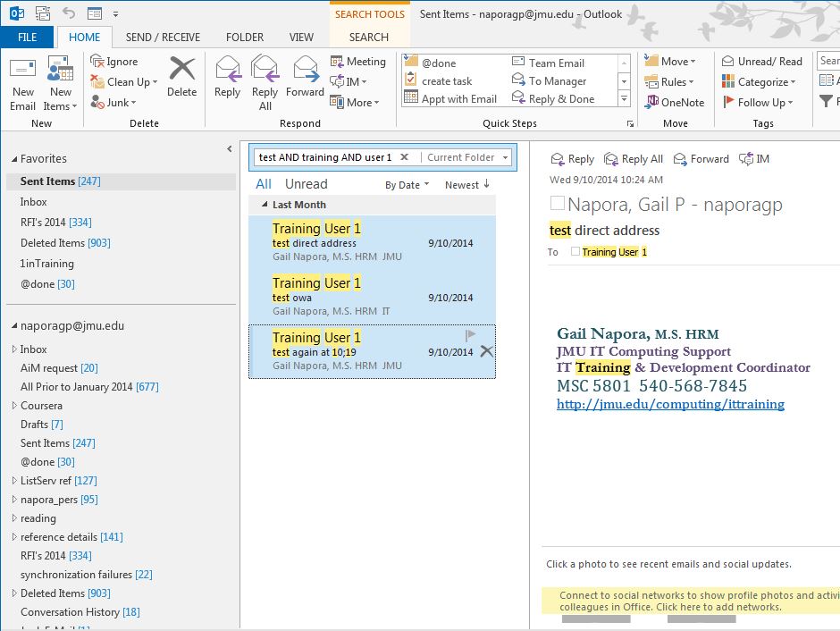
Task: Delete the 'test again at 10;19' message
Action: tap(486, 351)
